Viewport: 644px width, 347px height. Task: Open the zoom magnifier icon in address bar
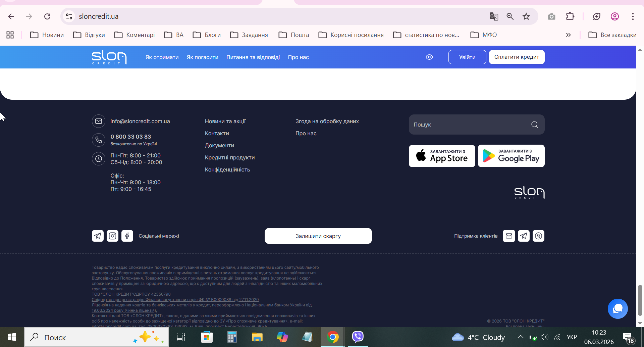click(x=510, y=16)
